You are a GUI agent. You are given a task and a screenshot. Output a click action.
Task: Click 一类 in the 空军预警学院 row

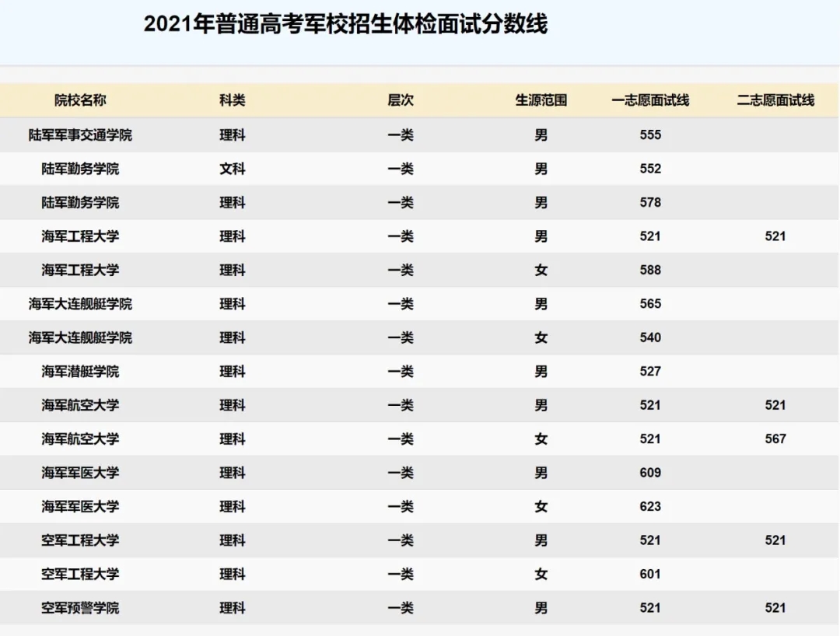[401, 608]
